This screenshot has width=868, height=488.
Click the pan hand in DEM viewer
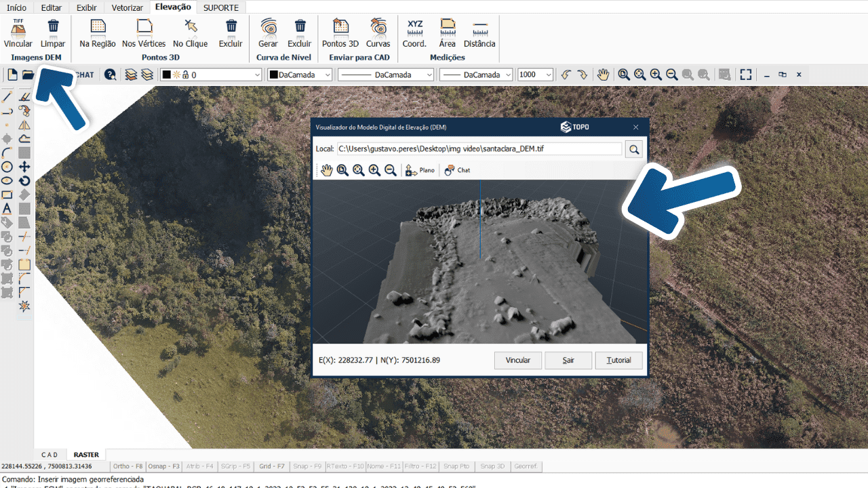(327, 170)
